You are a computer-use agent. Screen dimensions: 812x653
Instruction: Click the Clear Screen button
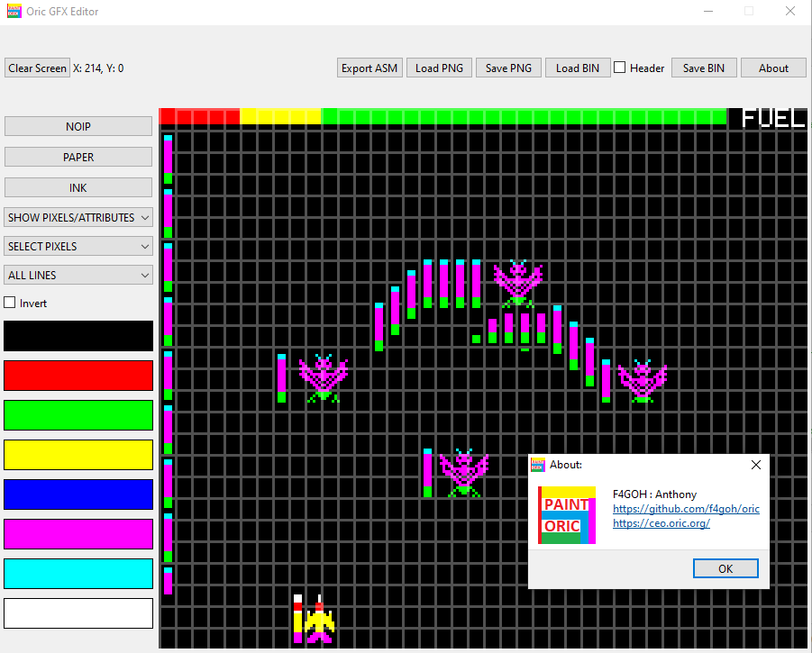(x=37, y=68)
